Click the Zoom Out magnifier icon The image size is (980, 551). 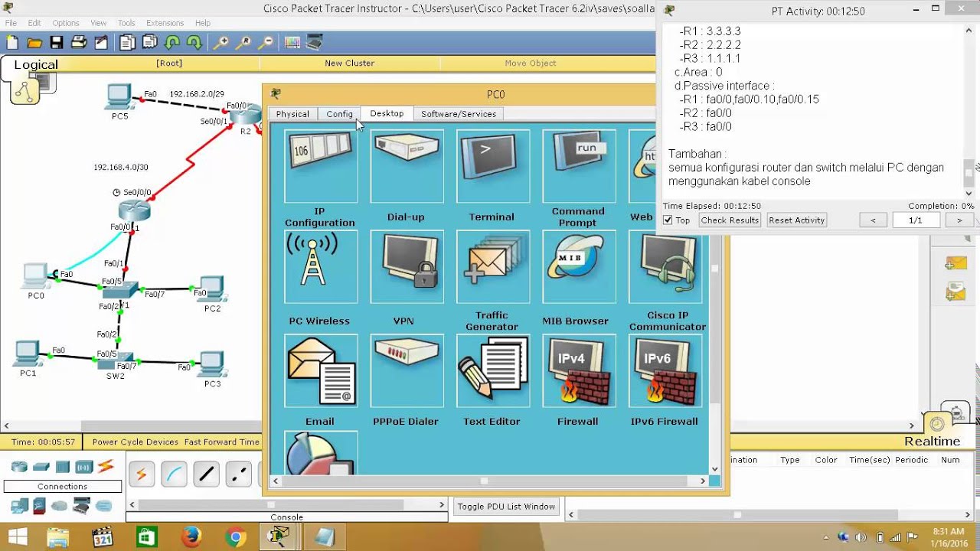[x=266, y=43]
